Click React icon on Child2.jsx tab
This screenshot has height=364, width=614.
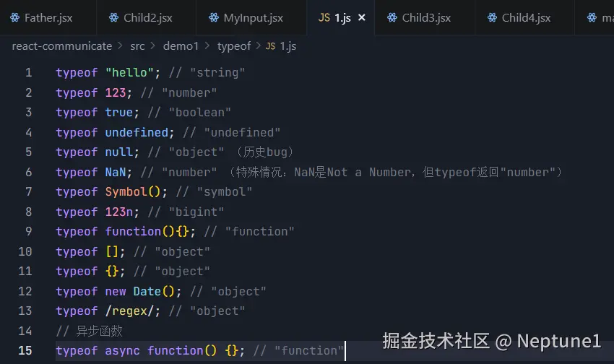[x=113, y=17]
